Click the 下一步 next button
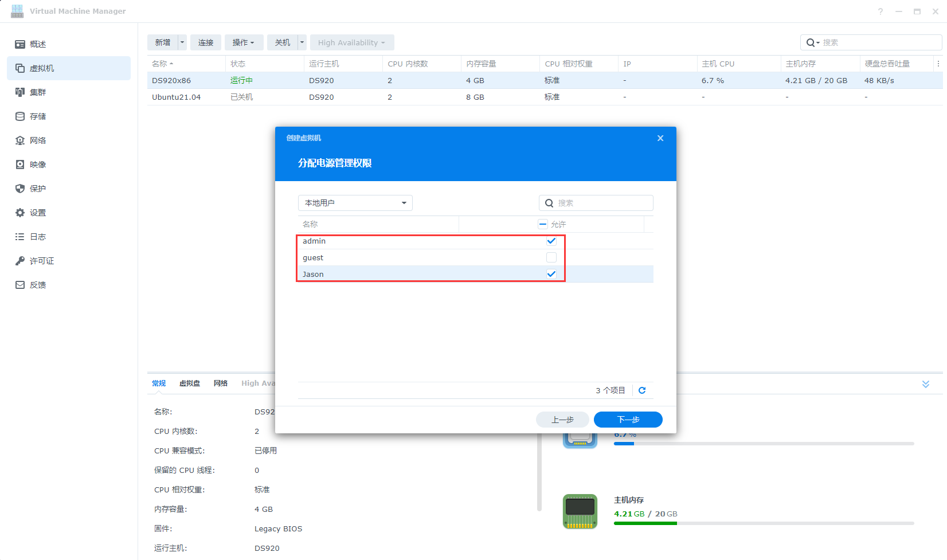The height and width of the screenshot is (560, 947). [628, 420]
